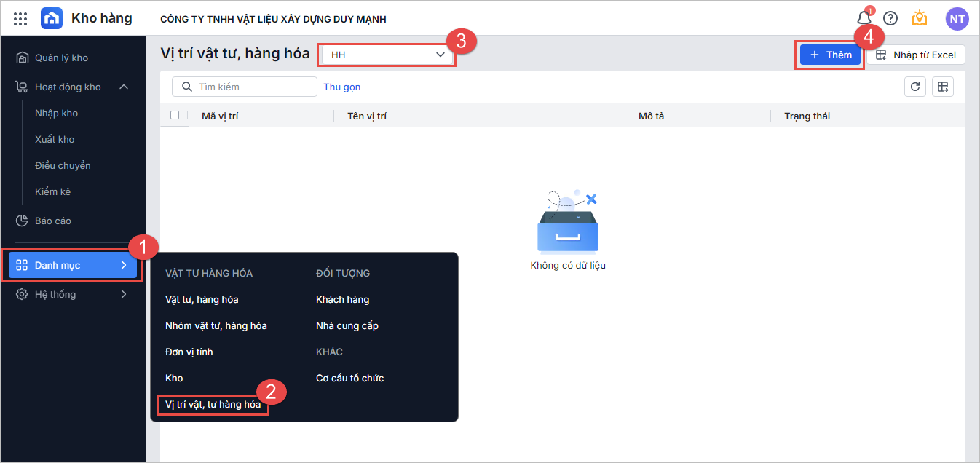Open Điều chuyển submenu item
The width and height of the screenshot is (980, 463).
click(63, 165)
